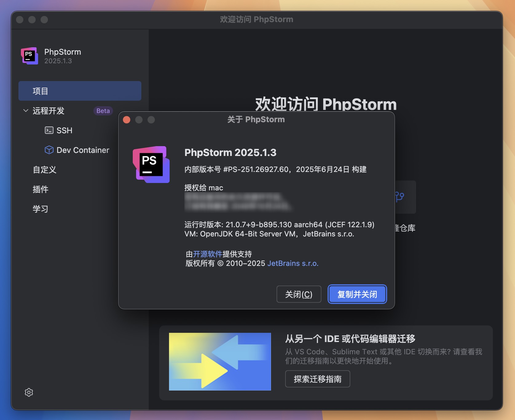The image size is (515, 420).
Task: Click the SSH terminal icon
Action: [49, 130]
